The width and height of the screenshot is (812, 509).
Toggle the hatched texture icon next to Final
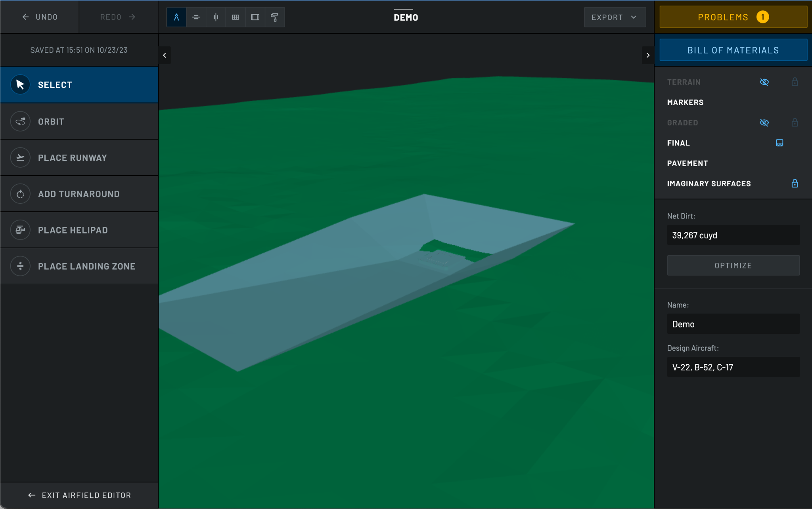point(779,143)
